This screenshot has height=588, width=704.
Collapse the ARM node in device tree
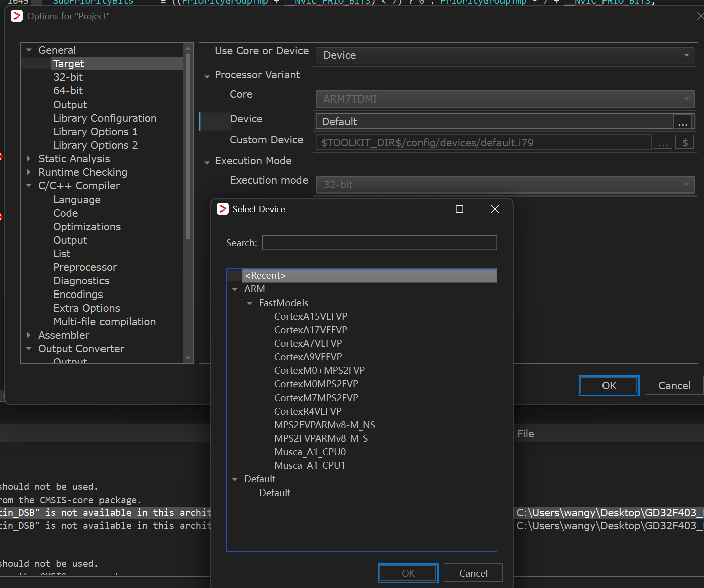(x=235, y=289)
